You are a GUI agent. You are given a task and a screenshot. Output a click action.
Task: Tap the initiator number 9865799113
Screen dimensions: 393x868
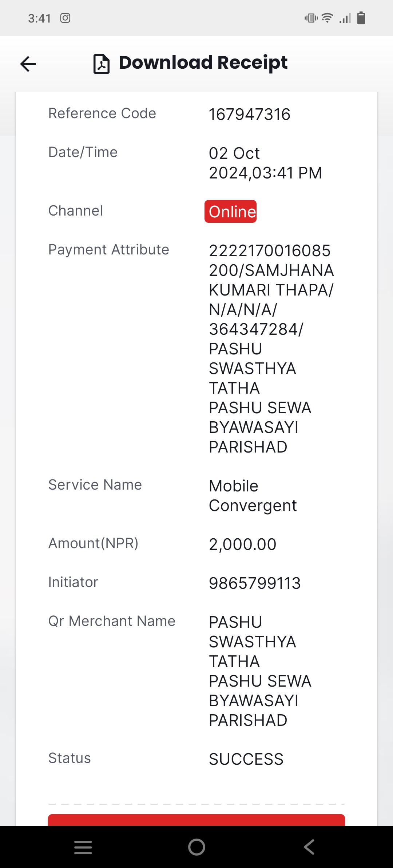(255, 583)
